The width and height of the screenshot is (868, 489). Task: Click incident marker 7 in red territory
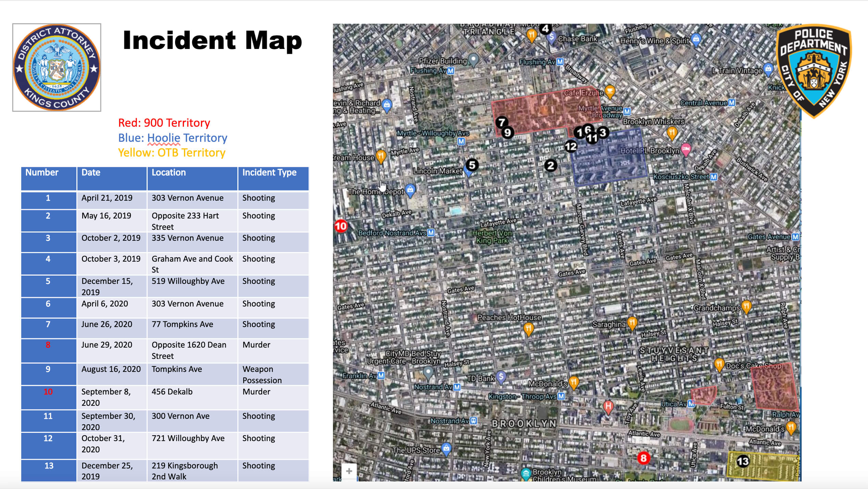click(x=502, y=122)
